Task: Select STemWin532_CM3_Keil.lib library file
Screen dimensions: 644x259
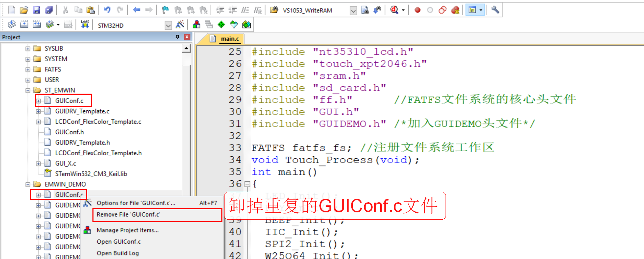Action: [91, 174]
